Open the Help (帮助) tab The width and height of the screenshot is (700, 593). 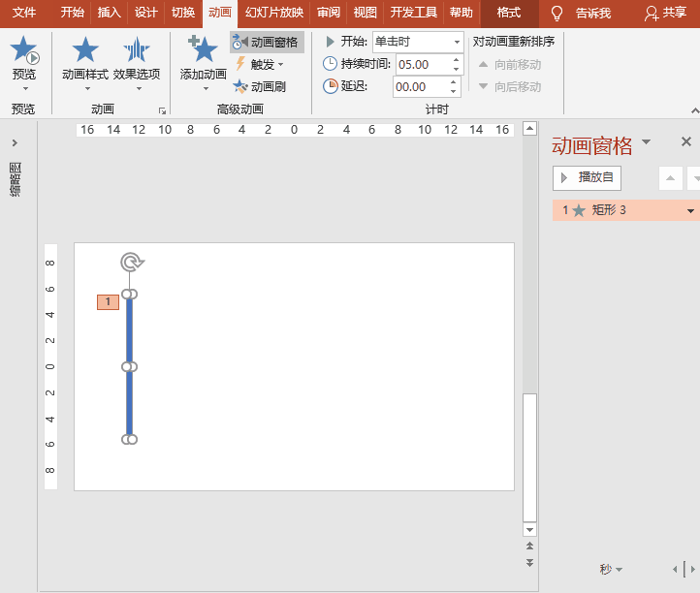click(x=461, y=13)
